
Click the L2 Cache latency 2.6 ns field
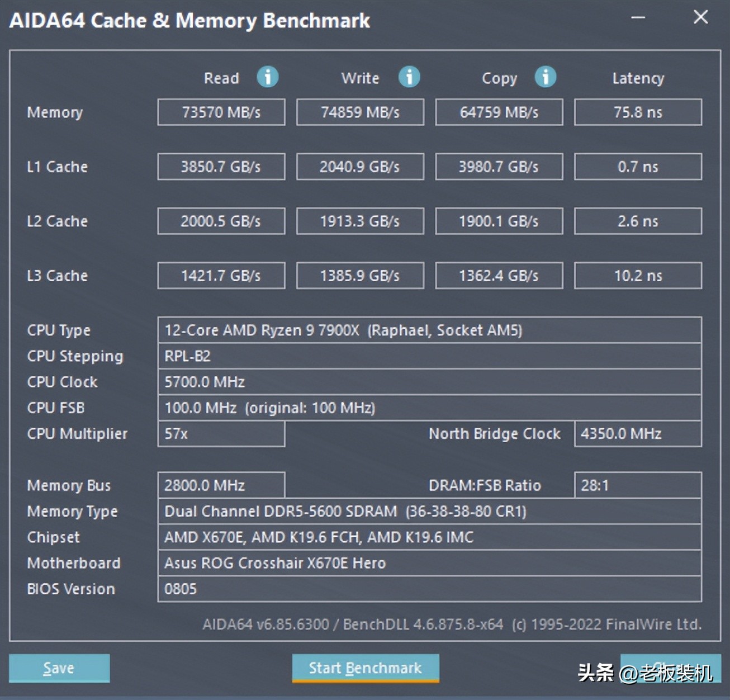tap(637, 221)
